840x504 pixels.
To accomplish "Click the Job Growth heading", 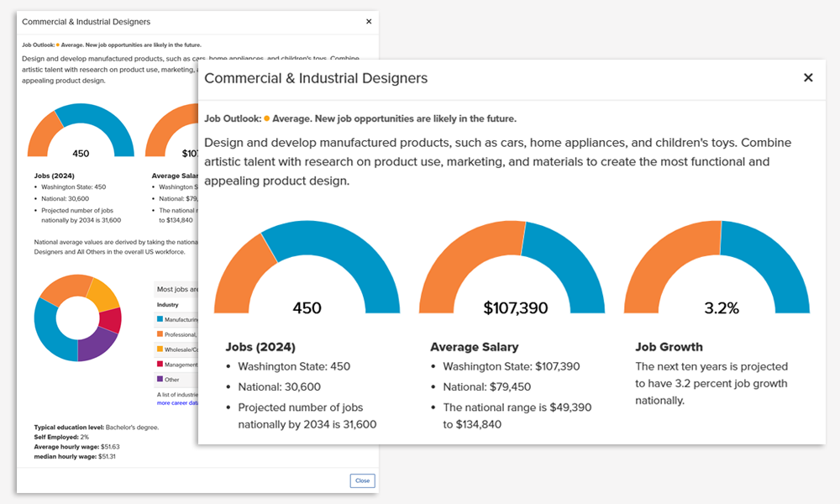I will tap(669, 347).
